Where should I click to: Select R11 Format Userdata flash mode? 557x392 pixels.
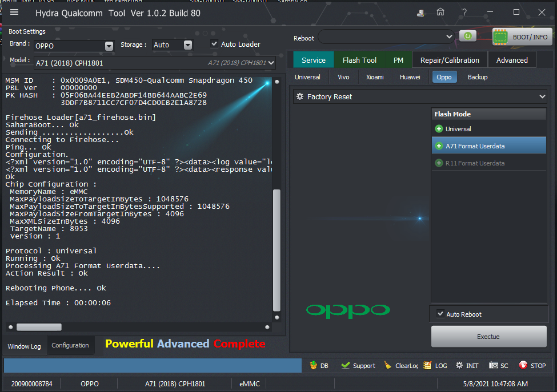[489, 163]
